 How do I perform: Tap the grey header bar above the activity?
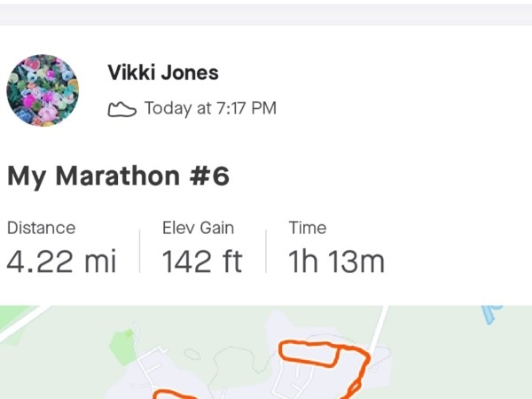266,14
